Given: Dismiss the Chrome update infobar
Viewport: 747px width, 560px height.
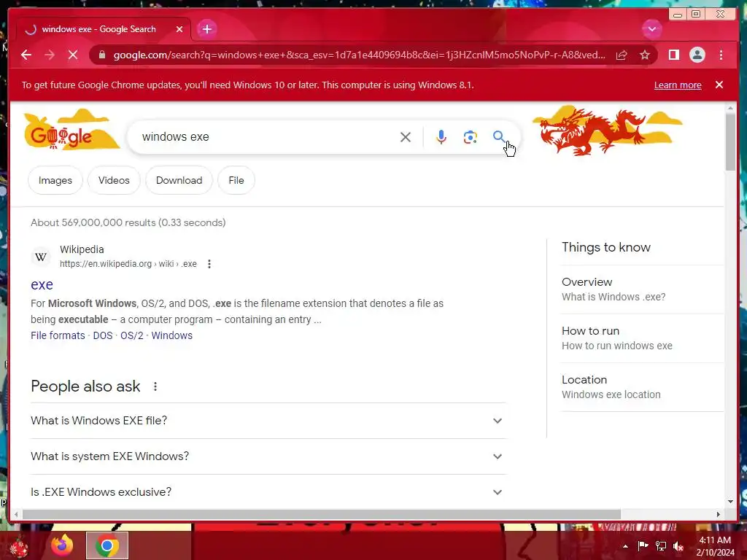Looking at the screenshot, I should coord(719,85).
